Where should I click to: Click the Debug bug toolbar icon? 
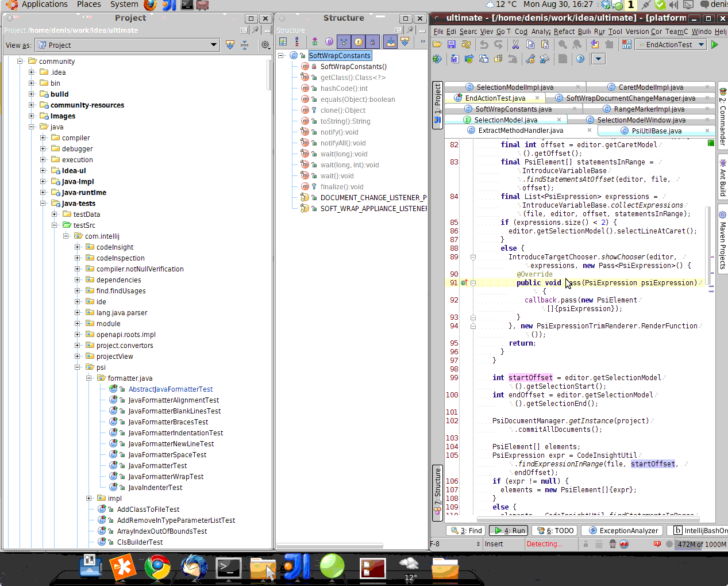[x=437, y=59]
